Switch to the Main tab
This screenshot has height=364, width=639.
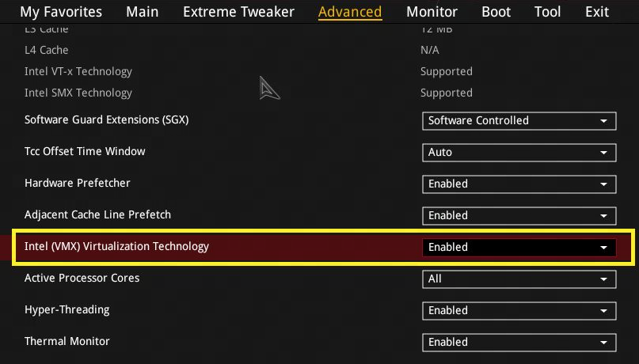(143, 12)
